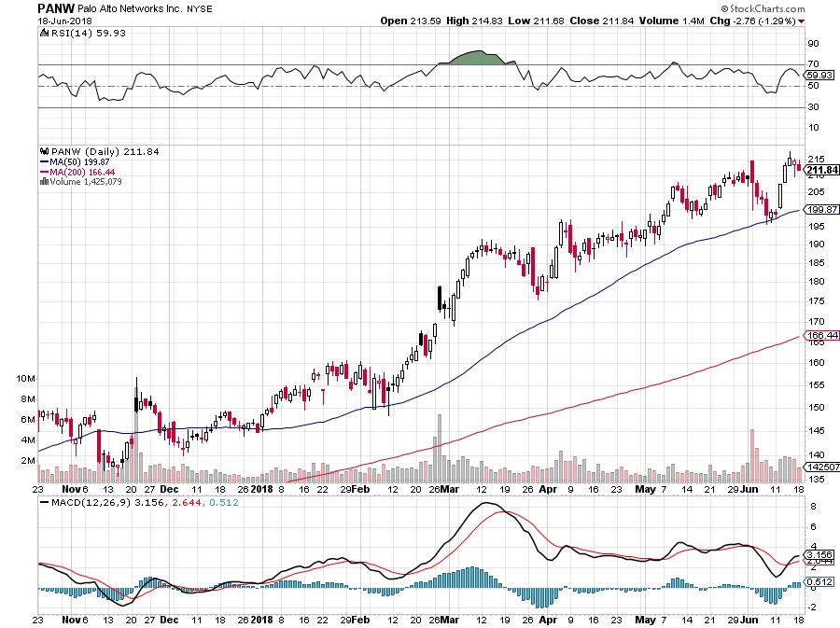Click the "May" label under the price chart
This screenshot has width=840, height=628.
(x=646, y=489)
